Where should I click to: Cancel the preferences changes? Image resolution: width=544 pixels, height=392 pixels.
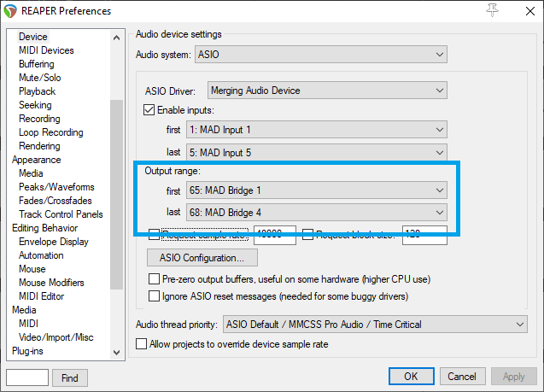point(462,377)
